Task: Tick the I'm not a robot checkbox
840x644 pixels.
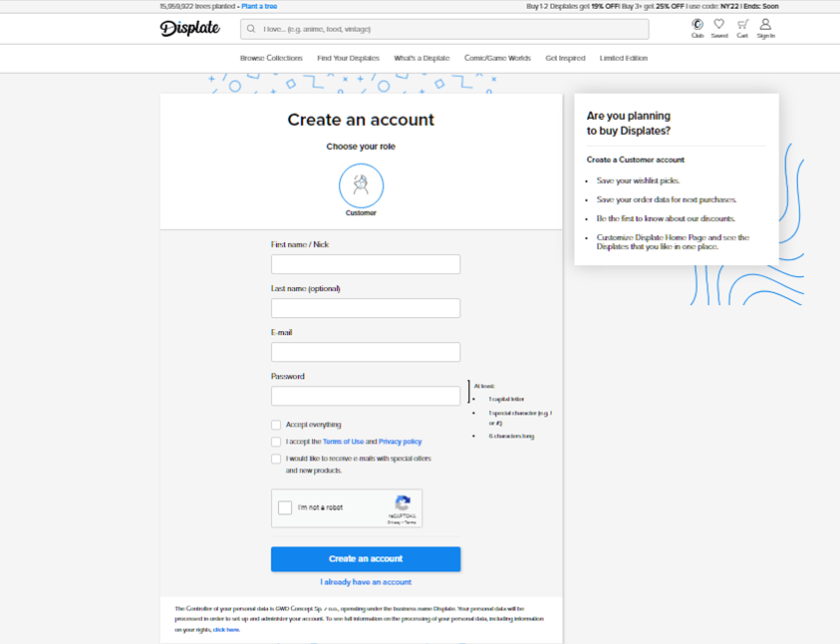Action: tap(285, 507)
